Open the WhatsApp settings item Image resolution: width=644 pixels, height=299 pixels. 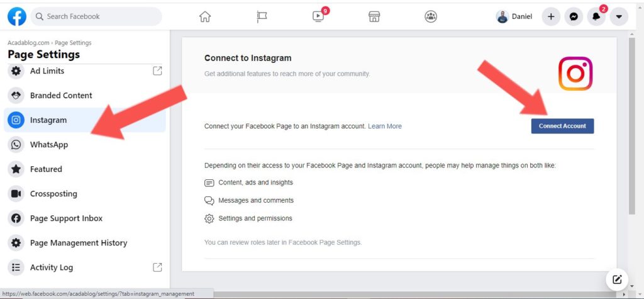click(85, 145)
